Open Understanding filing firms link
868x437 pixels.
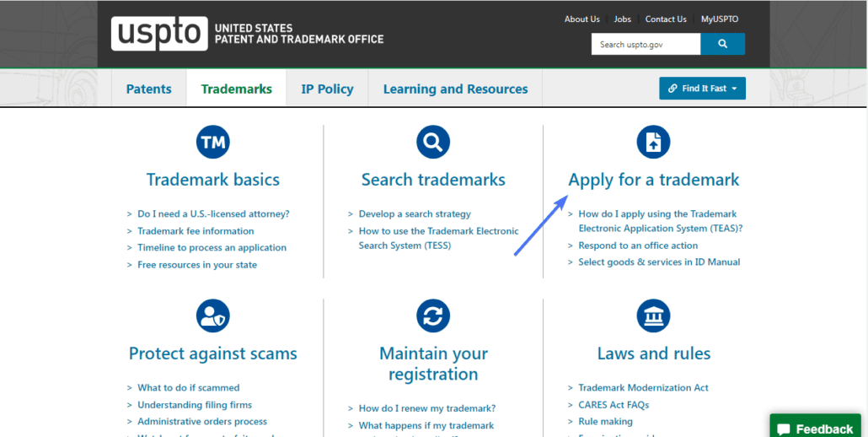coord(195,405)
